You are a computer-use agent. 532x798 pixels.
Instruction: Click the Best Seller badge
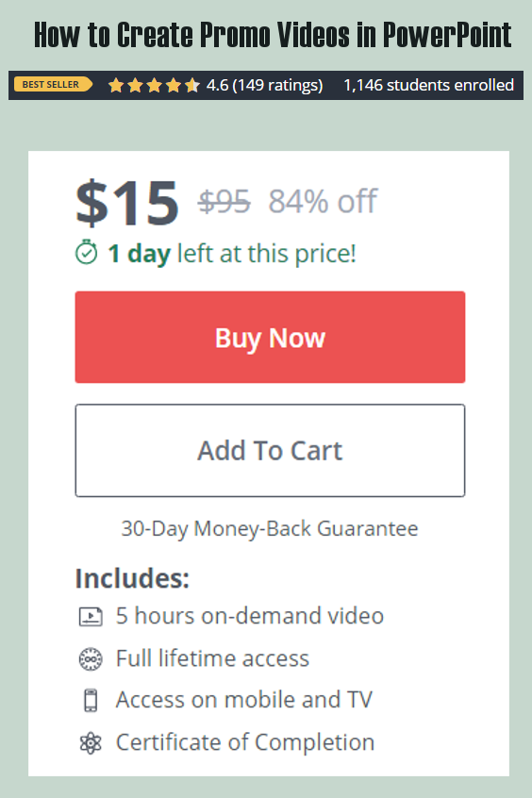coord(53,85)
